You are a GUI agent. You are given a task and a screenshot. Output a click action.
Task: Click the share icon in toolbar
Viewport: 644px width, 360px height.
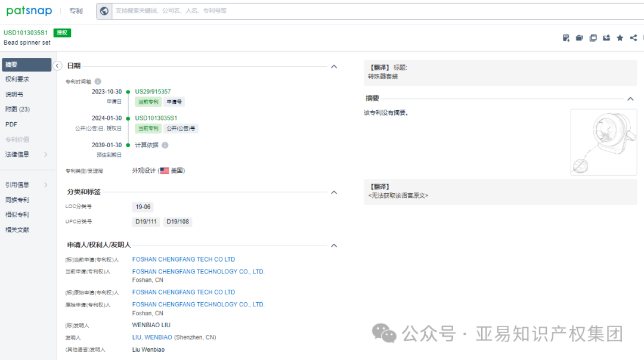pyautogui.click(x=633, y=38)
